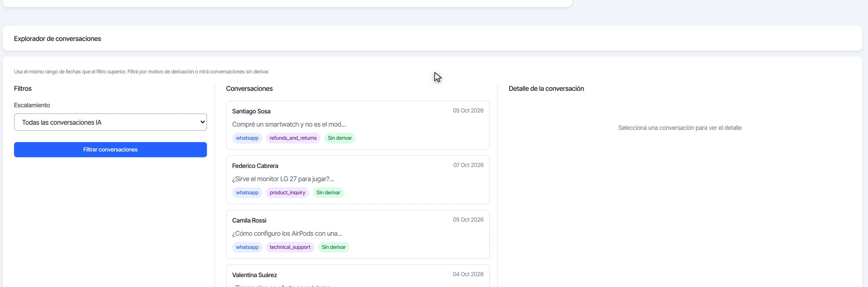
Task: Click 'Seleccioná una conversación para ver el detalle'
Action: (679, 128)
